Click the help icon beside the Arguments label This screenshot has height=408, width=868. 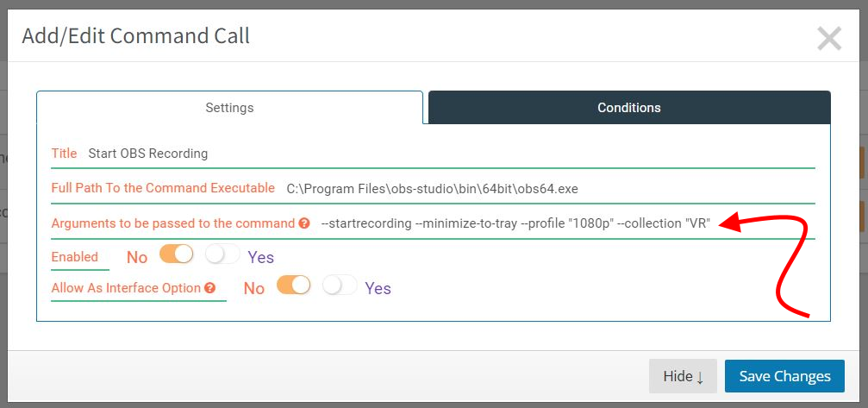(304, 223)
